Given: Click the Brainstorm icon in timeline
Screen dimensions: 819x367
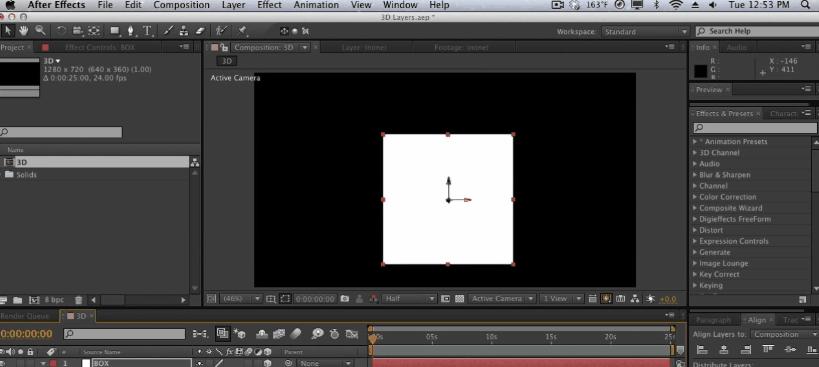Looking at the screenshot, I should 317,334.
